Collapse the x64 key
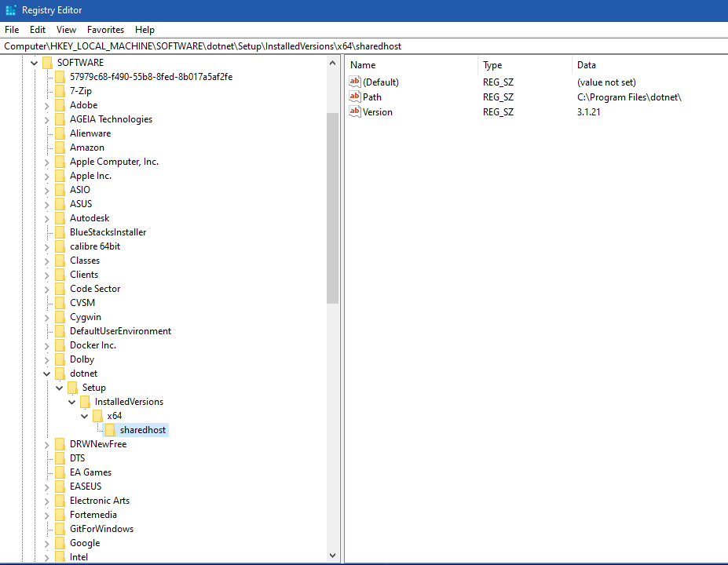The width and height of the screenshot is (728, 565). (85, 416)
